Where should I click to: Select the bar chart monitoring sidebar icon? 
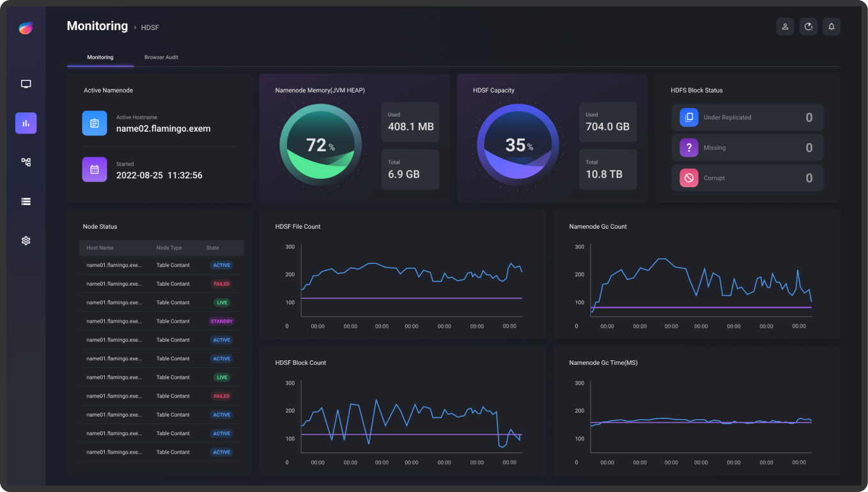26,123
